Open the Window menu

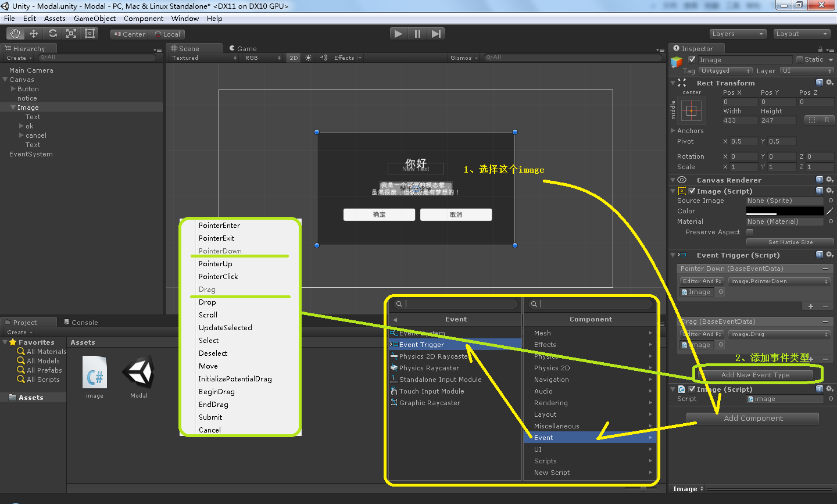185,19
